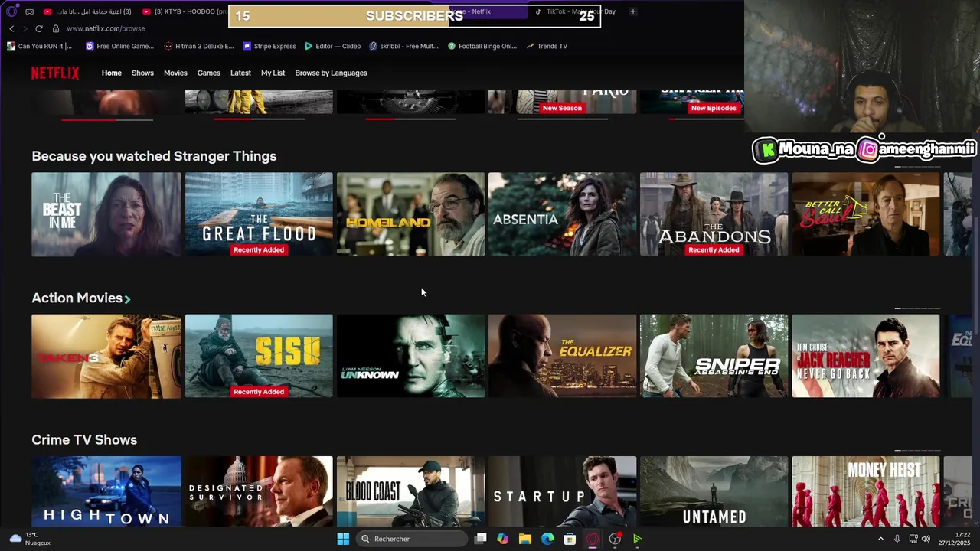Viewport: 980px width, 551px height.
Task: Open a new browser tab with plus
Action: [632, 11]
